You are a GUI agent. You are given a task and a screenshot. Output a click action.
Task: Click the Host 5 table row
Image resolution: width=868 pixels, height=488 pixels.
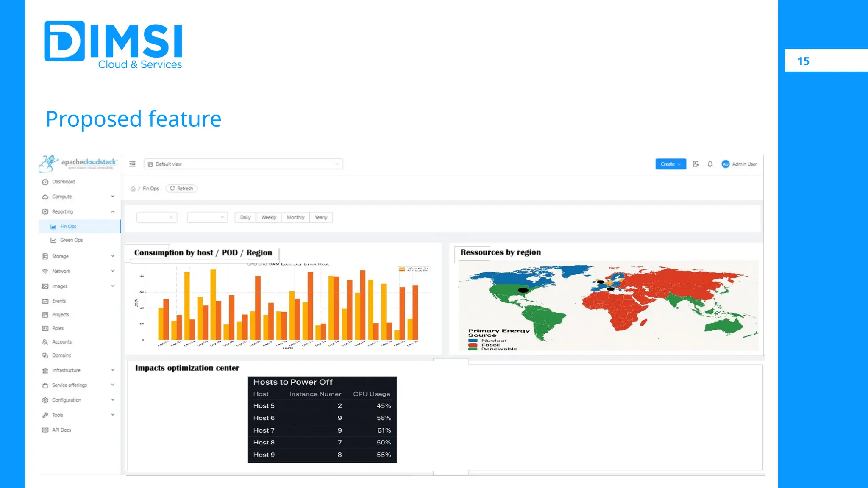[x=322, y=406]
